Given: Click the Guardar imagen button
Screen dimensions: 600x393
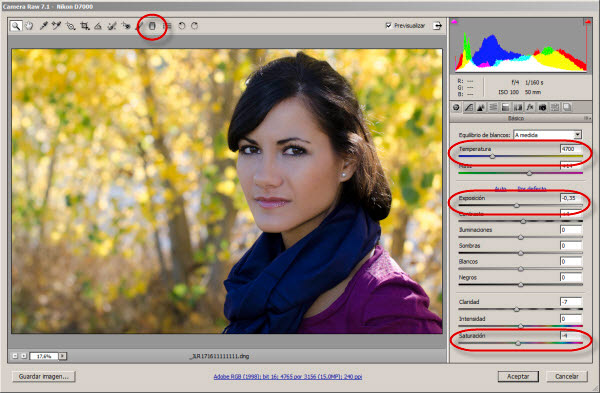Looking at the screenshot, I should pos(44,377).
